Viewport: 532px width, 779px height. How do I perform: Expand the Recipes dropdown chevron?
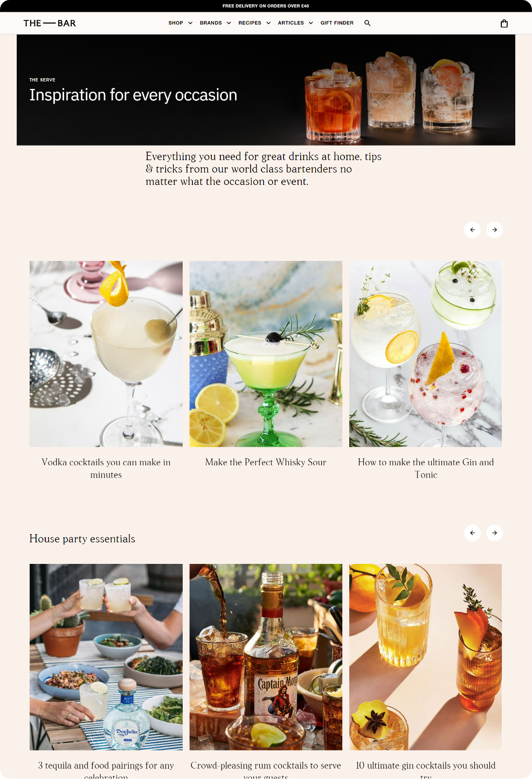[268, 23]
